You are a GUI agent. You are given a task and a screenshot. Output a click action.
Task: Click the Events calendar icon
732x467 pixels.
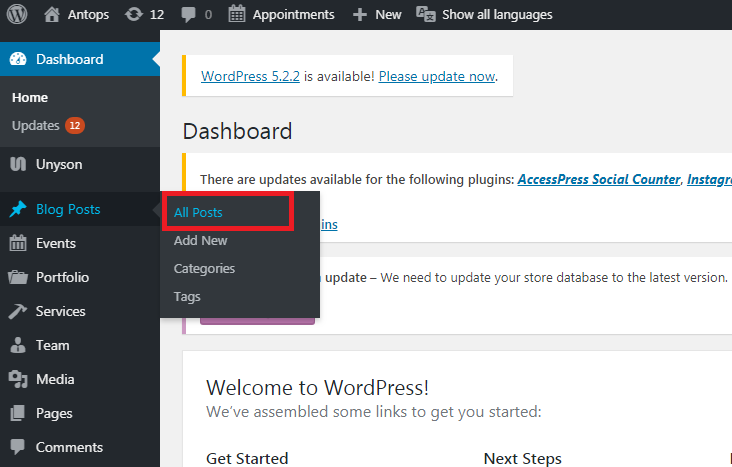coord(18,243)
